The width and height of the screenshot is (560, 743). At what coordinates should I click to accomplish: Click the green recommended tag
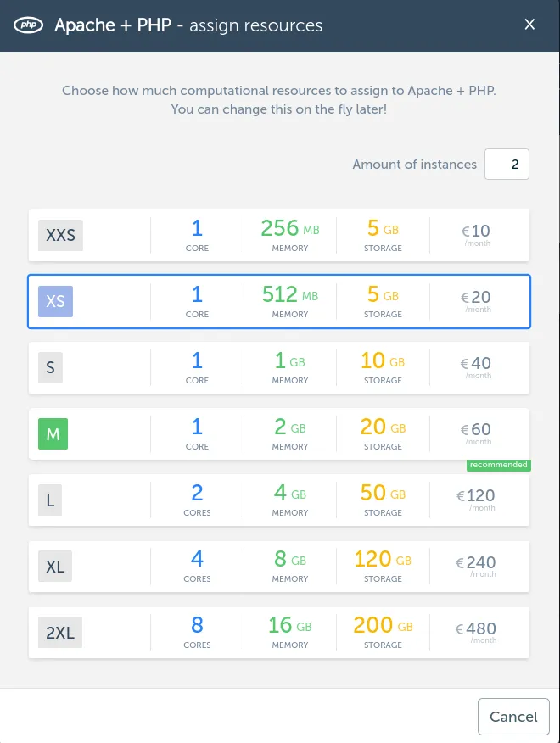pos(499,465)
